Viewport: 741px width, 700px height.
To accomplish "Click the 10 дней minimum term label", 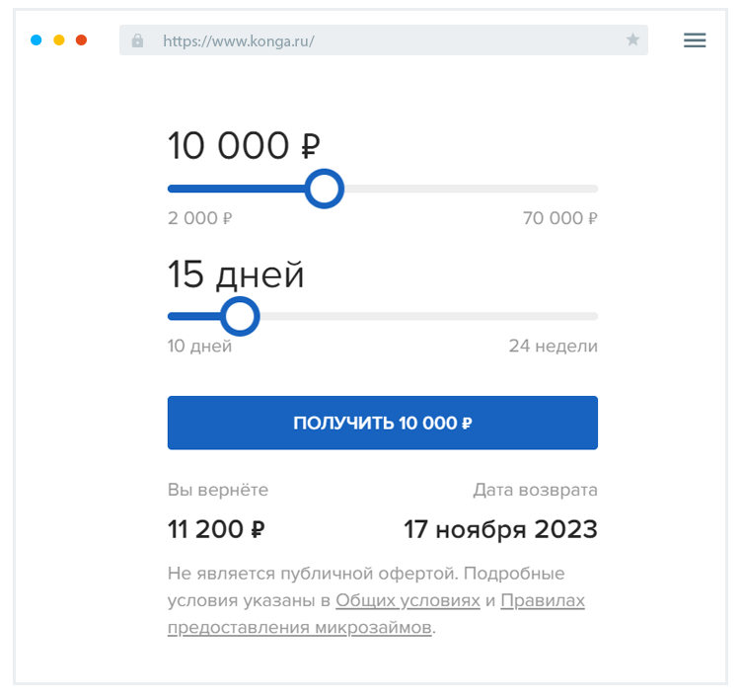I will 199,347.
